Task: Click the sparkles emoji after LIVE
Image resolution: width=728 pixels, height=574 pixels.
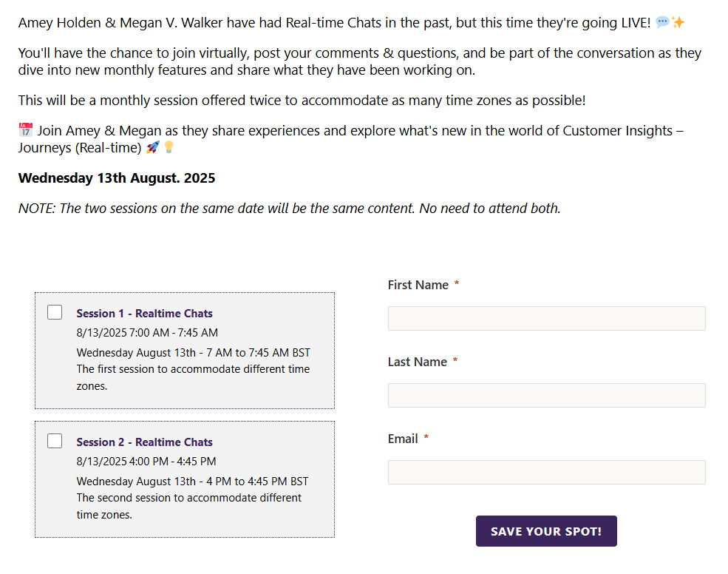Action: (x=678, y=23)
